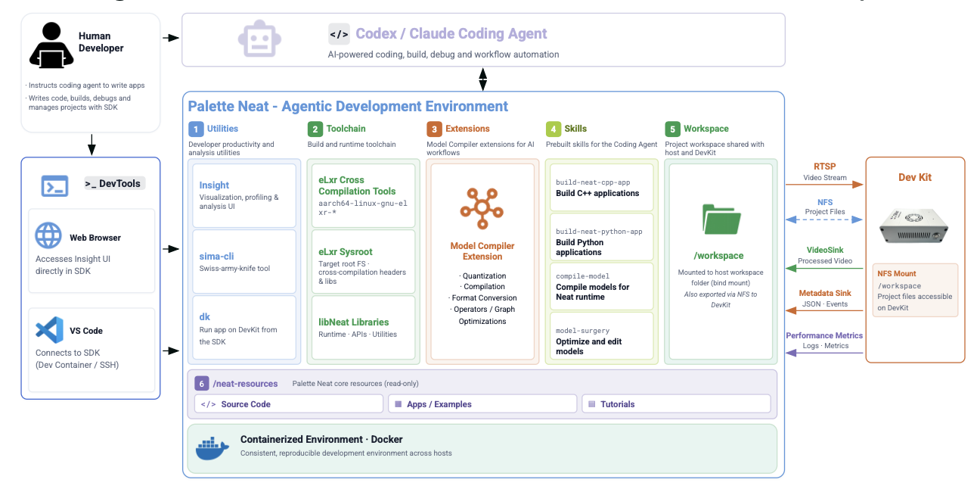Open the Tutorials resources box

(676, 404)
